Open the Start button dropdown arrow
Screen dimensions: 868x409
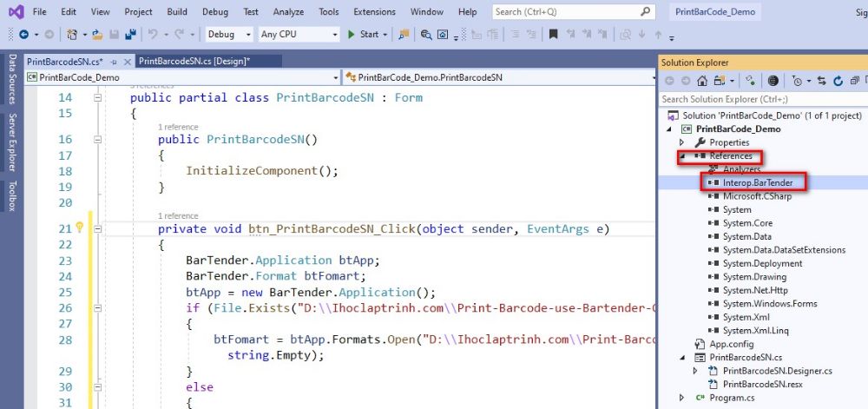[x=385, y=35]
